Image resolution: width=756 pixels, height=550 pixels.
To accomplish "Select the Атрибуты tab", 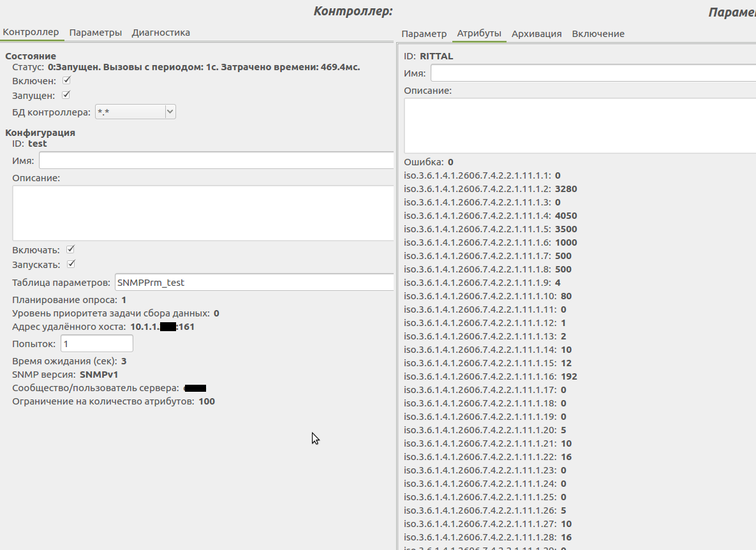I will coord(479,34).
